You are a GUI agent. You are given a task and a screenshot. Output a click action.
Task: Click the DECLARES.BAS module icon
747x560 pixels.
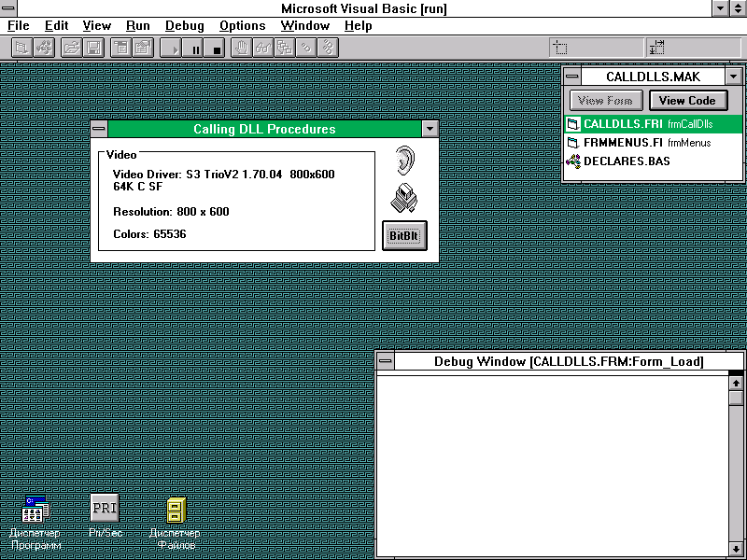pyautogui.click(x=573, y=161)
